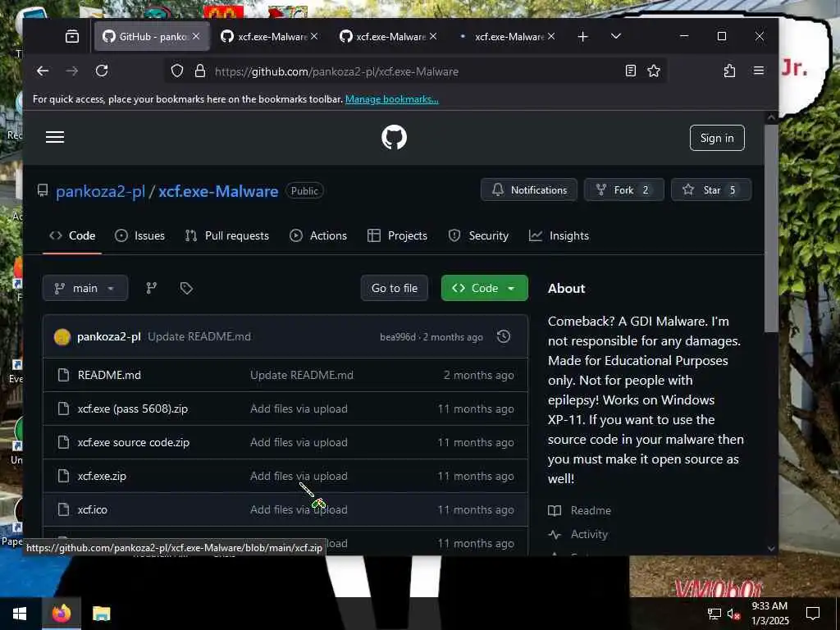Click the file icon beside README.md
This screenshot has height=630, width=840.
coord(63,375)
